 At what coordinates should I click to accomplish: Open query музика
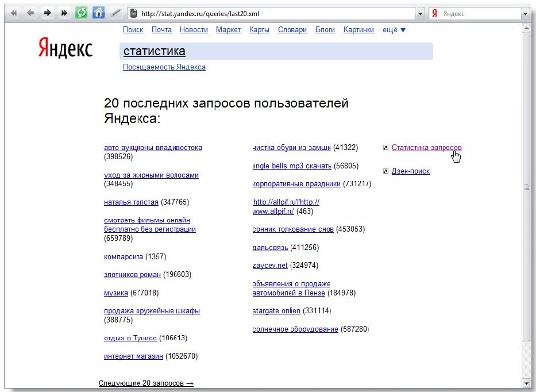pos(116,293)
